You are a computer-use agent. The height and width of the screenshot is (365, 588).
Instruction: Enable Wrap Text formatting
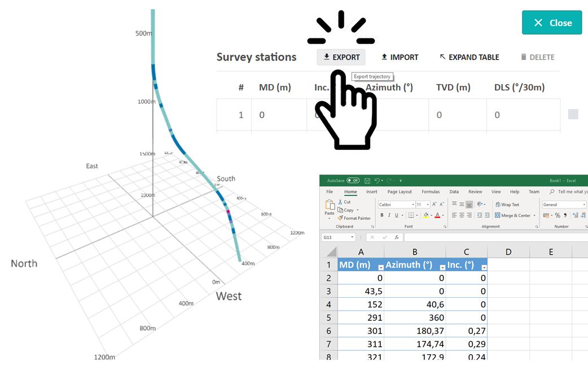507,205
